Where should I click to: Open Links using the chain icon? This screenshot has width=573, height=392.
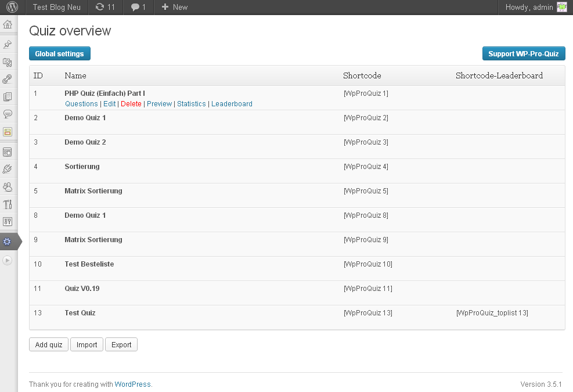point(8,80)
